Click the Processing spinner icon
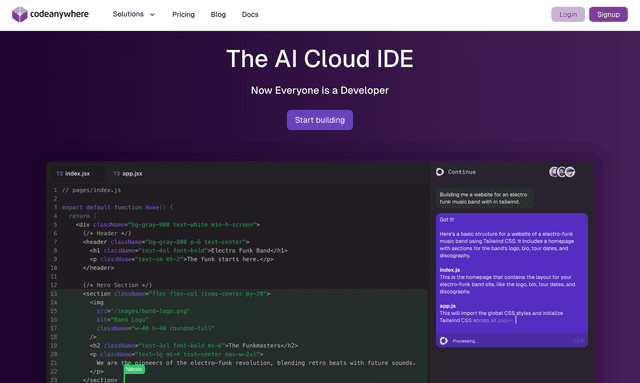The image size is (640, 383). [x=444, y=341]
